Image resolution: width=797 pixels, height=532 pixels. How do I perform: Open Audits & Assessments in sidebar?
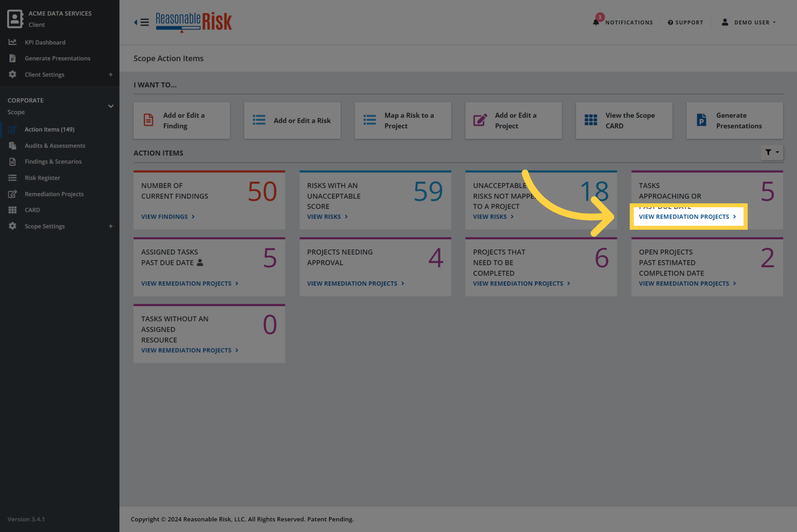[x=55, y=145]
